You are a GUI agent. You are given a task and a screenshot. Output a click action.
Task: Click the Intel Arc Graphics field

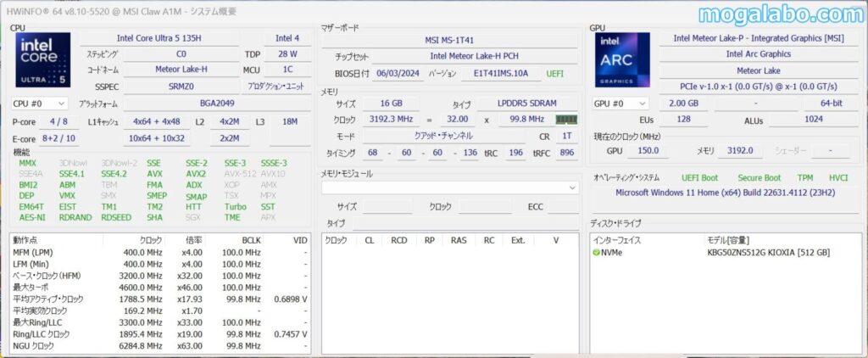[x=758, y=54]
